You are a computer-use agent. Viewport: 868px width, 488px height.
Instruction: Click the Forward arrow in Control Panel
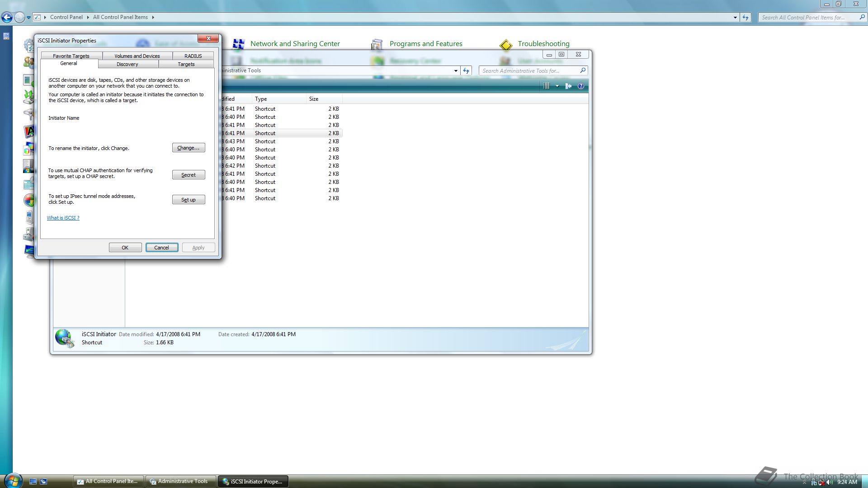tap(19, 17)
